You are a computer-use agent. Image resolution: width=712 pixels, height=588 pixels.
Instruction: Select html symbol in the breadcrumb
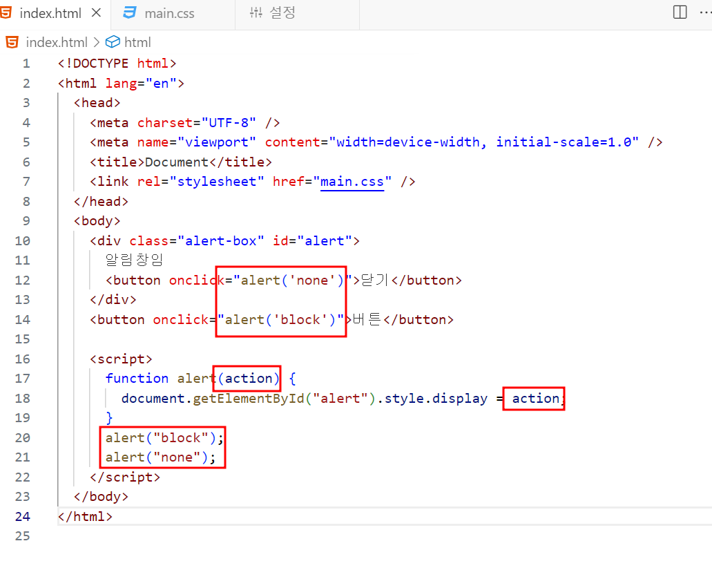point(137,42)
